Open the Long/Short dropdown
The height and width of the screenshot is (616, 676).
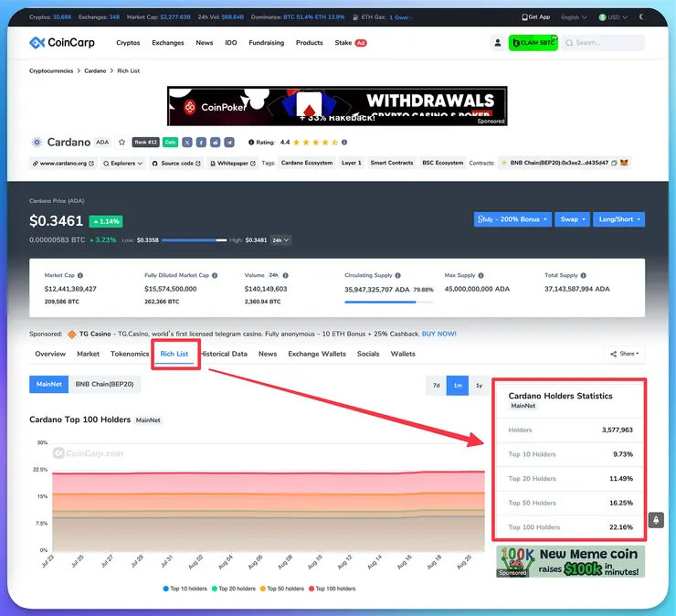(618, 219)
